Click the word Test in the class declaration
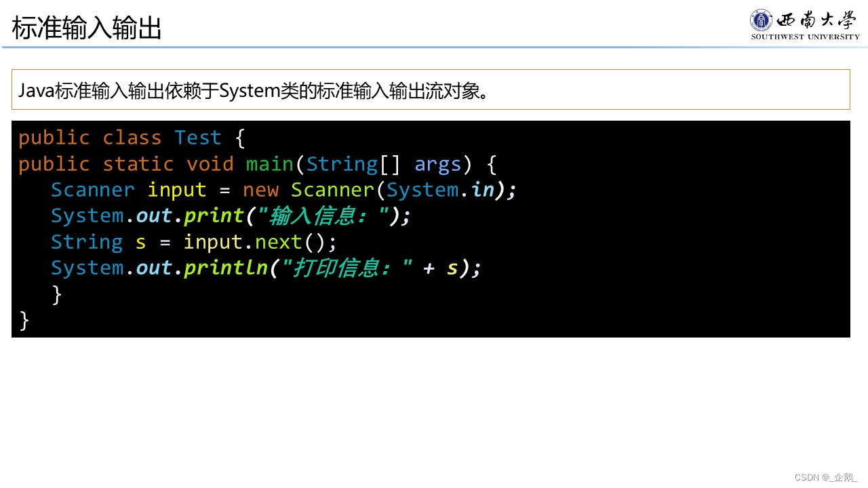 click(x=198, y=138)
